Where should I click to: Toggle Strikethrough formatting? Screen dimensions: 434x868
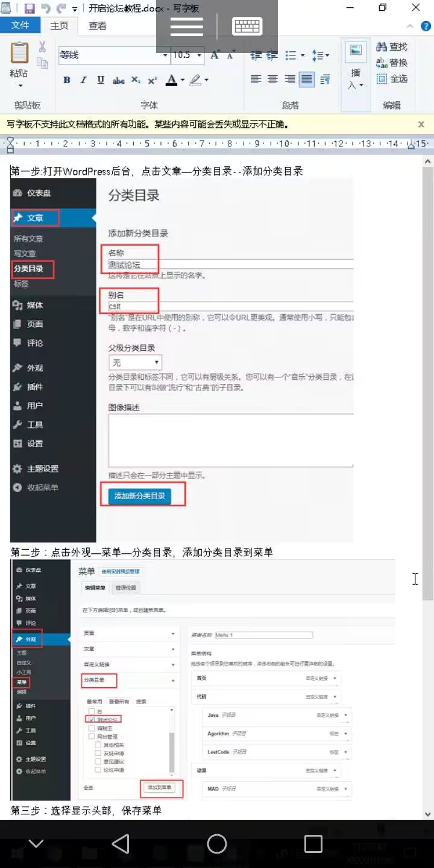119,80
